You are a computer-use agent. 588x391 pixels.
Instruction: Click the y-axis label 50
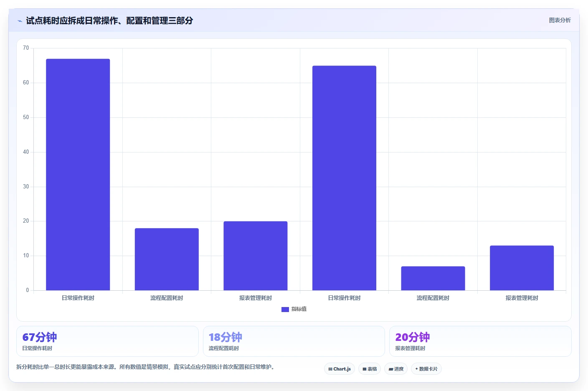26,117
